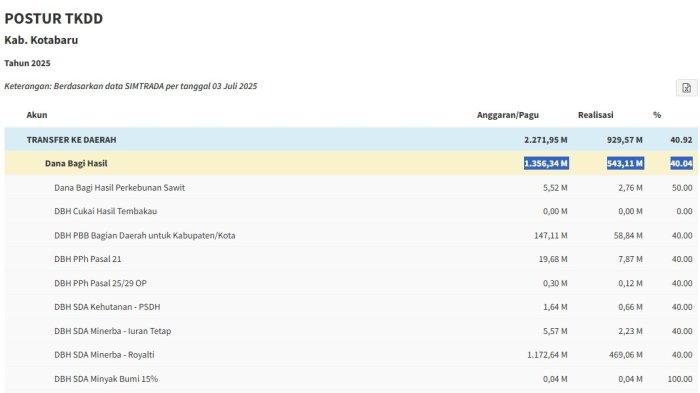700x393 pixels.
Task: Select the TRANSFER KE DAERAH row
Action: [x=351, y=140]
